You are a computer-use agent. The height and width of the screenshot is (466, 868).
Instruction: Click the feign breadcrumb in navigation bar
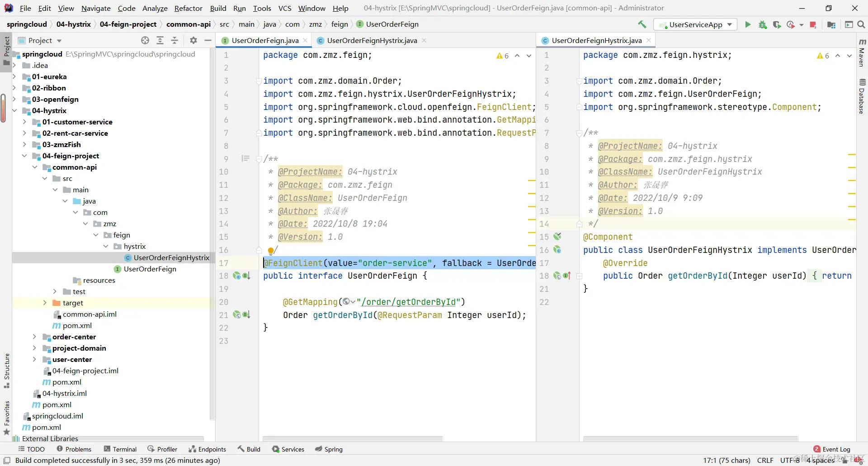tap(340, 24)
